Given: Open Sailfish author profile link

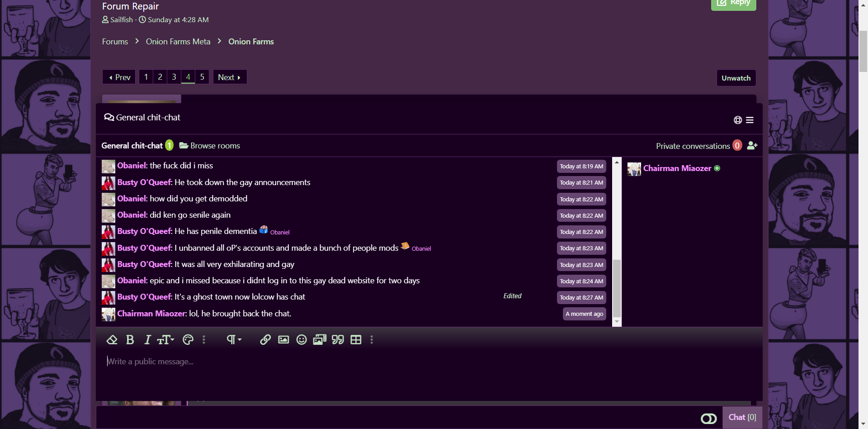Looking at the screenshot, I should pyautogui.click(x=122, y=20).
